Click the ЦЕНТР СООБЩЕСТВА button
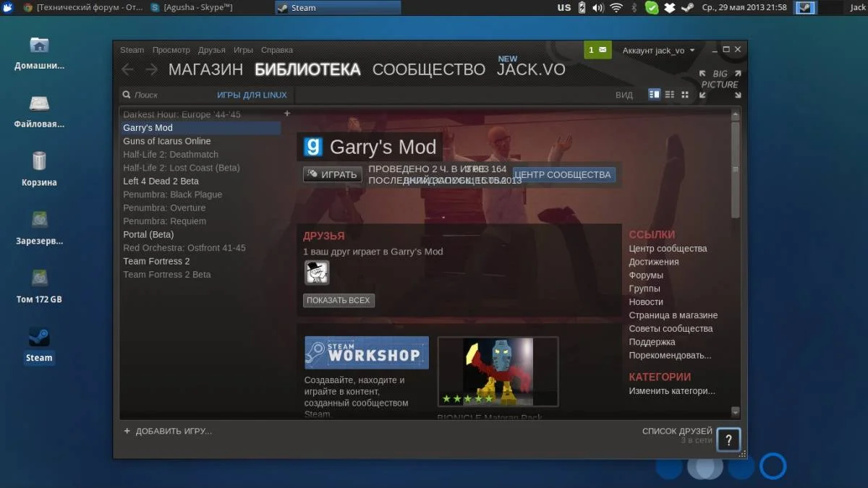 pyautogui.click(x=563, y=174)
